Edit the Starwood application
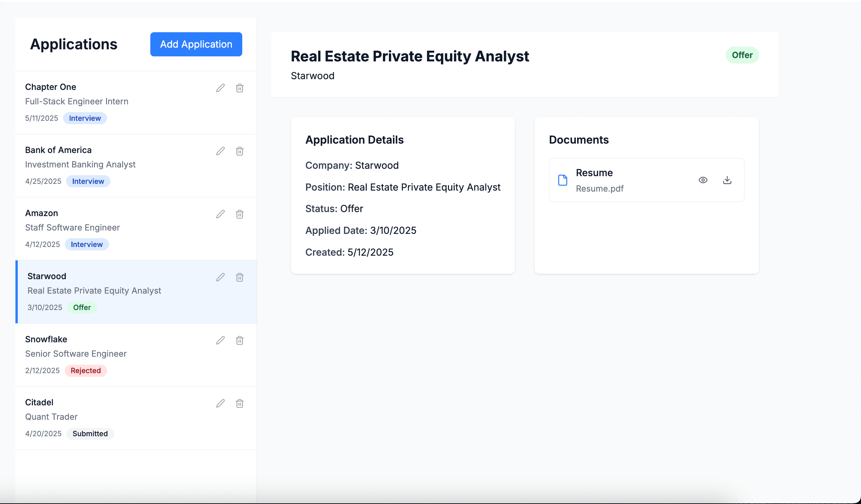This screenshot has height=504, width=861. pyautogui.click(x=220, y=277)
